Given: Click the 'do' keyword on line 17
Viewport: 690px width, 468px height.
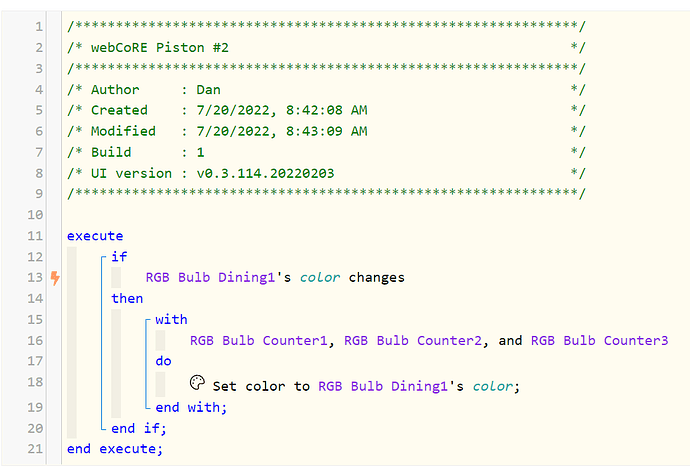Looking at the screenshot, I should coord(163,361).
